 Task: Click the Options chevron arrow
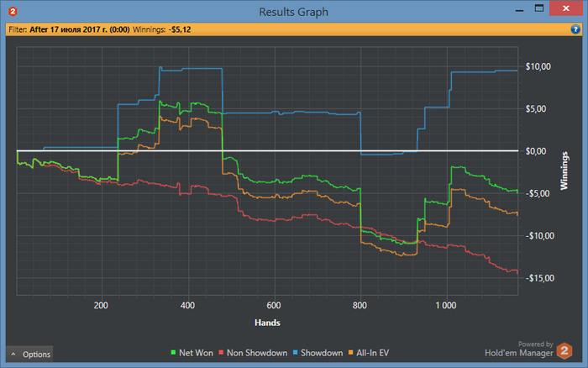(13, 354)
